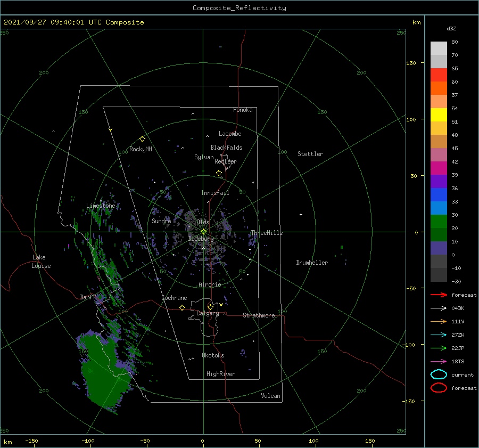
Task: Click the Okotoks label
Action: click(x=213, y=355)
